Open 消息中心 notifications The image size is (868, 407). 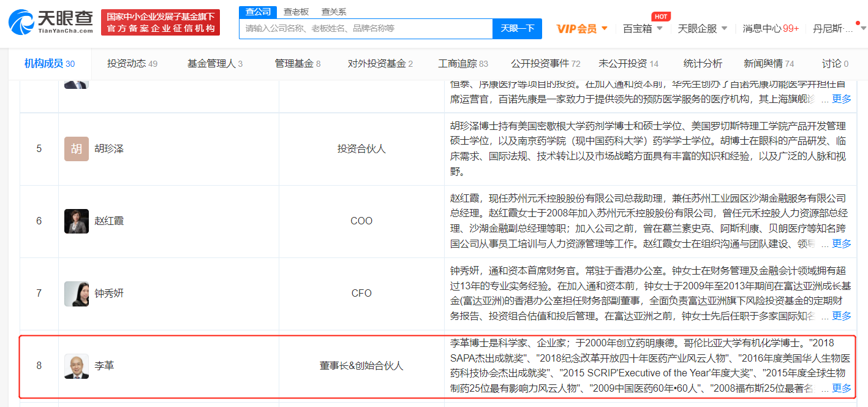(770, 28)
